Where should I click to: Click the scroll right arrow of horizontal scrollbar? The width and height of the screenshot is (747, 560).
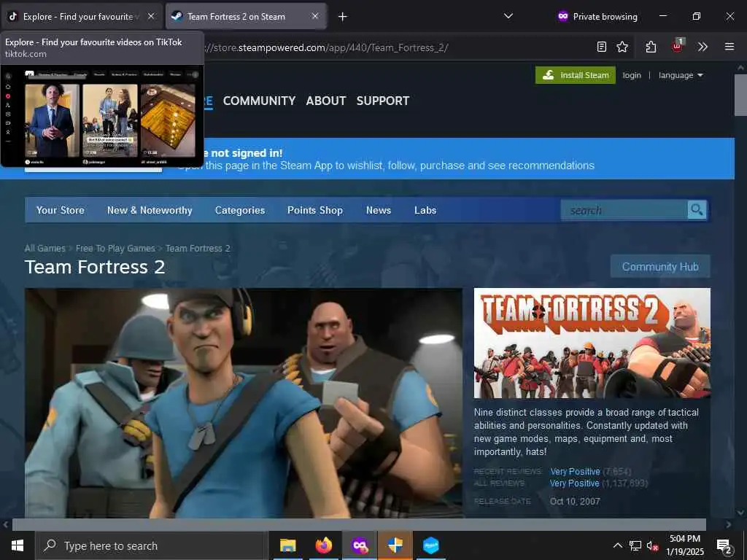729,524
